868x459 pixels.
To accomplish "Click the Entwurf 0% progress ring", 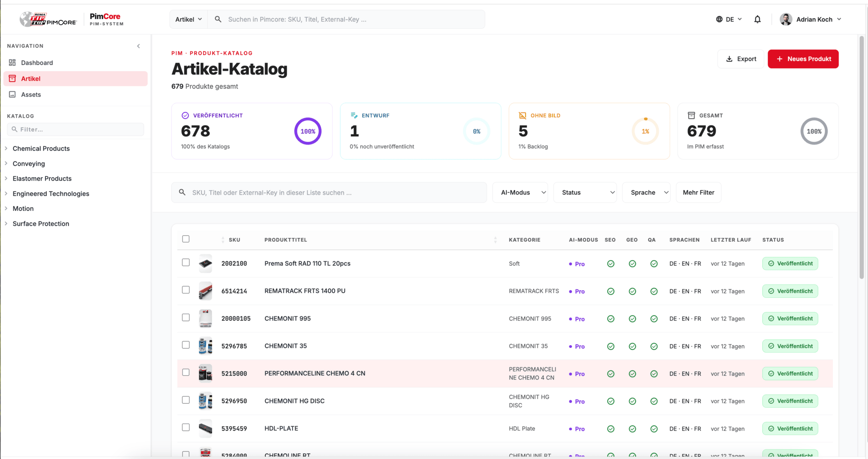I will coord(477,131).
